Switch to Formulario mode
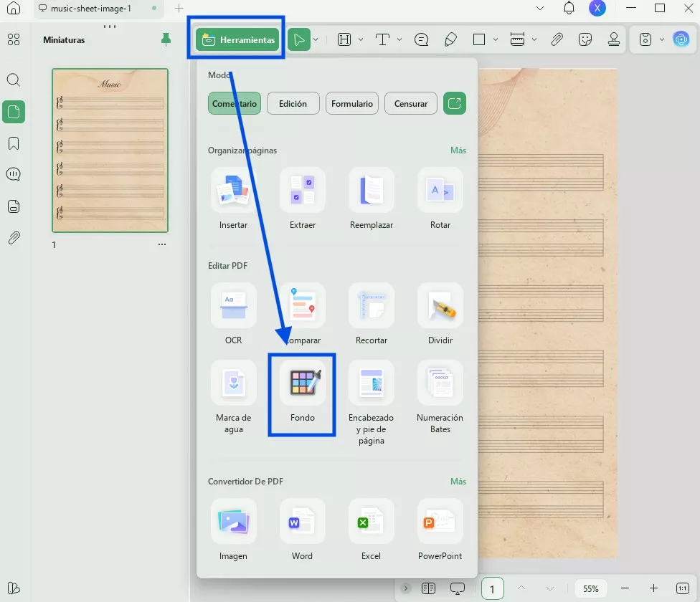700x602 pixels. click(351, 103)
